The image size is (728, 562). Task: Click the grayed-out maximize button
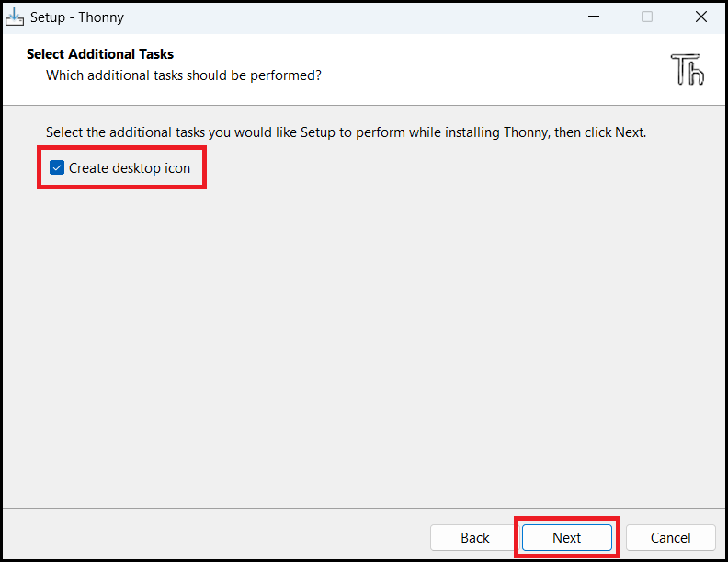coord(647,17)
